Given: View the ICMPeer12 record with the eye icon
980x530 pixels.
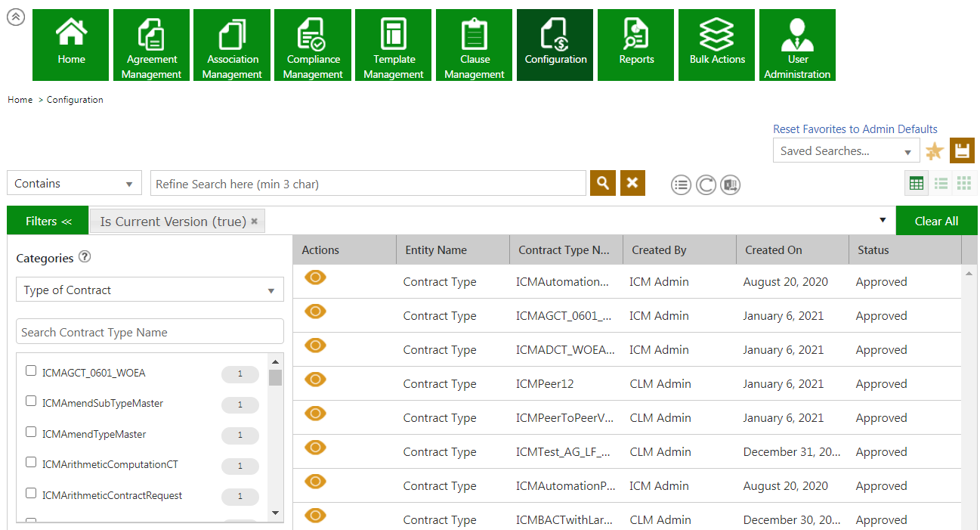Looking at the screenshot, I should pyautogui.click(x=315, y=380).
